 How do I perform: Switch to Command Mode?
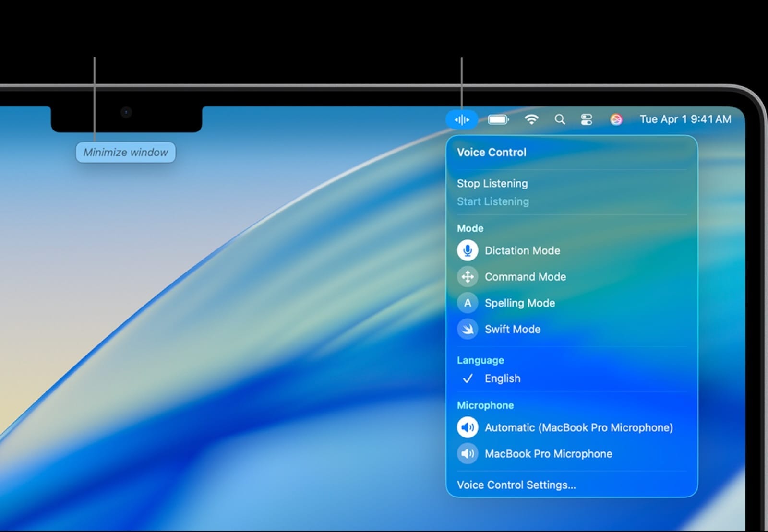pyautogui.click(x=525, y=277)
